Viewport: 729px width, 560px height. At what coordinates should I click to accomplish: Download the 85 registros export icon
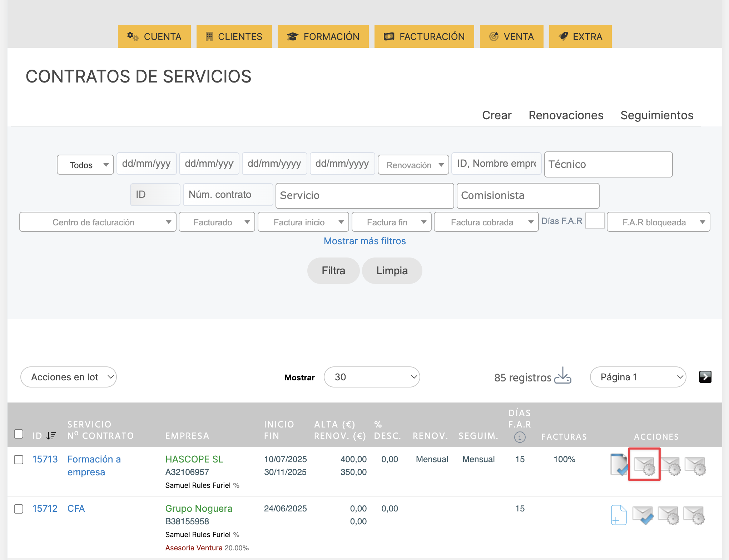[563, 376]
